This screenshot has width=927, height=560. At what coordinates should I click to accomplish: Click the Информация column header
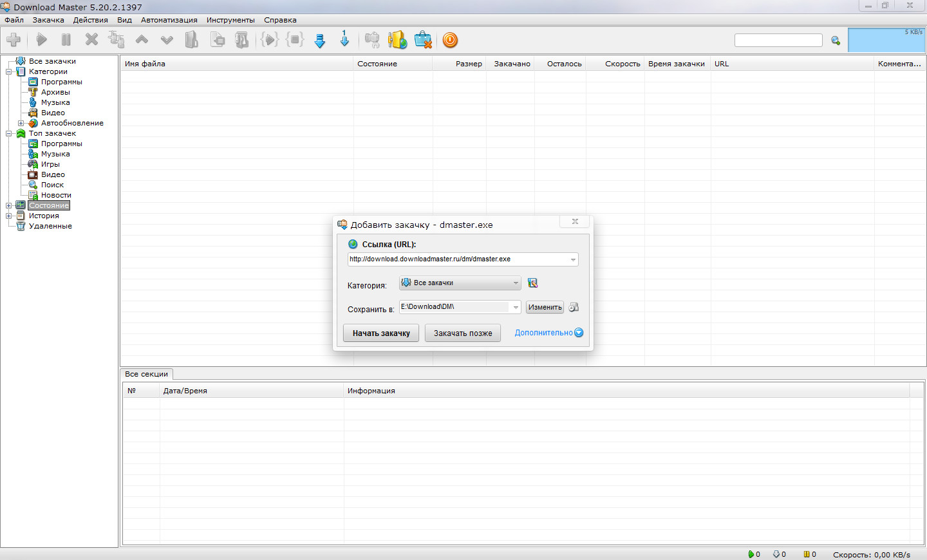pyautogui.click(x=626, y=391)
